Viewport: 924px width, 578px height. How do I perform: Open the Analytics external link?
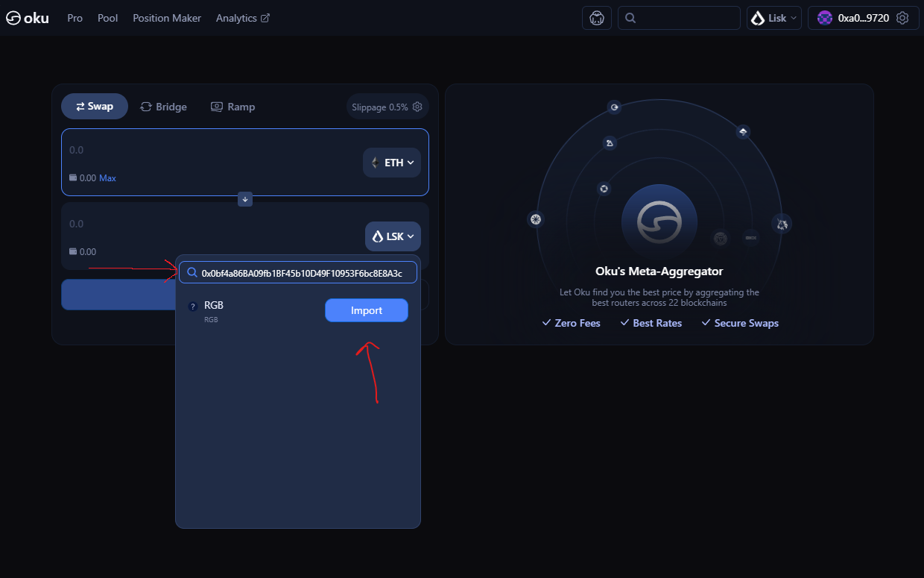click(x=243, y=18)
